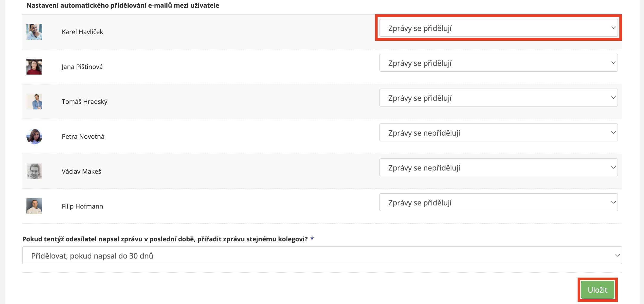Viewport: 644px width, 304px height.
Task: Click the name Tomáš Hradský
Action: (x=84, y=102)
